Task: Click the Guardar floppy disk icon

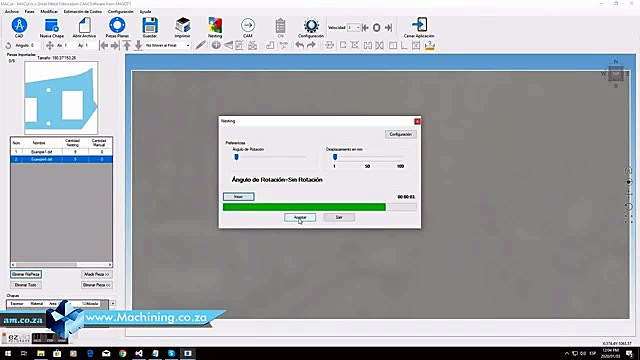Action: 150,25
